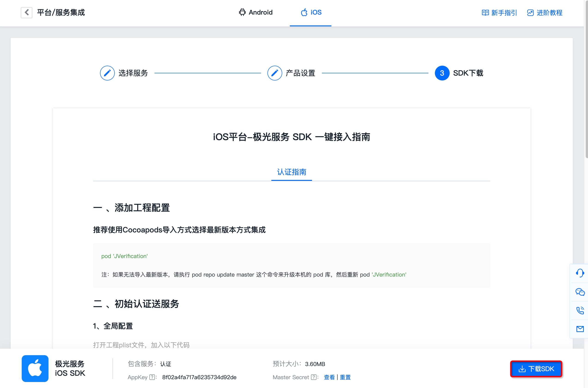
Task: Open the email contact icon in sidebar
Action: [580, 329]
